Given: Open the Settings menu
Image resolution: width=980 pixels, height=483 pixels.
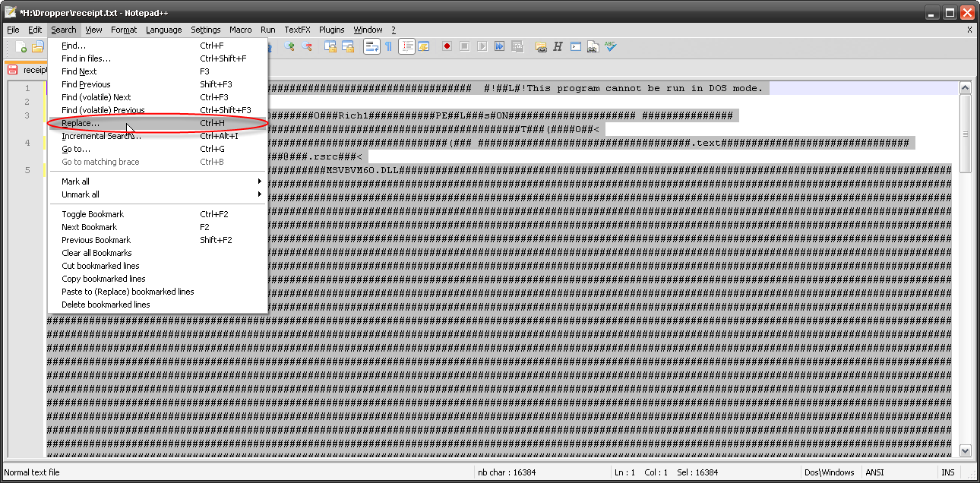Looking at the screenshot, I should coord(205,30).
